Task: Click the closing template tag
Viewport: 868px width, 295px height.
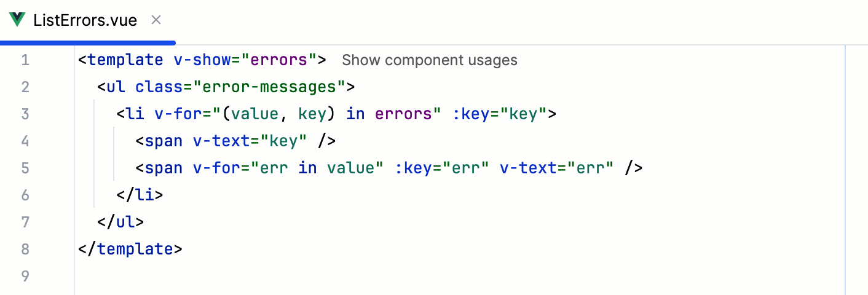Action: coord(130,250)
